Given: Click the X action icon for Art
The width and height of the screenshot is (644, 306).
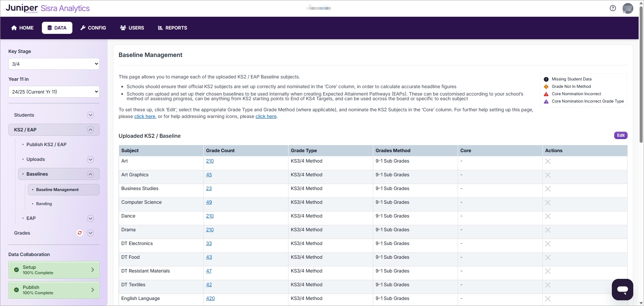Looking at the screenshot, I should pyautogui.click(x=548, y=161).
